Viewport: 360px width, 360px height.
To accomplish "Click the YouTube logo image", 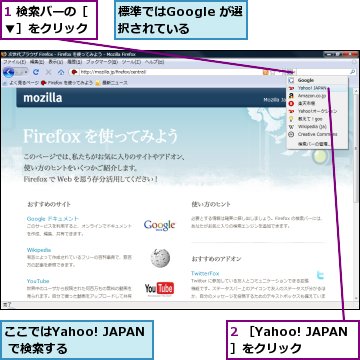I will pyautogui.click(x=159, y=289).
